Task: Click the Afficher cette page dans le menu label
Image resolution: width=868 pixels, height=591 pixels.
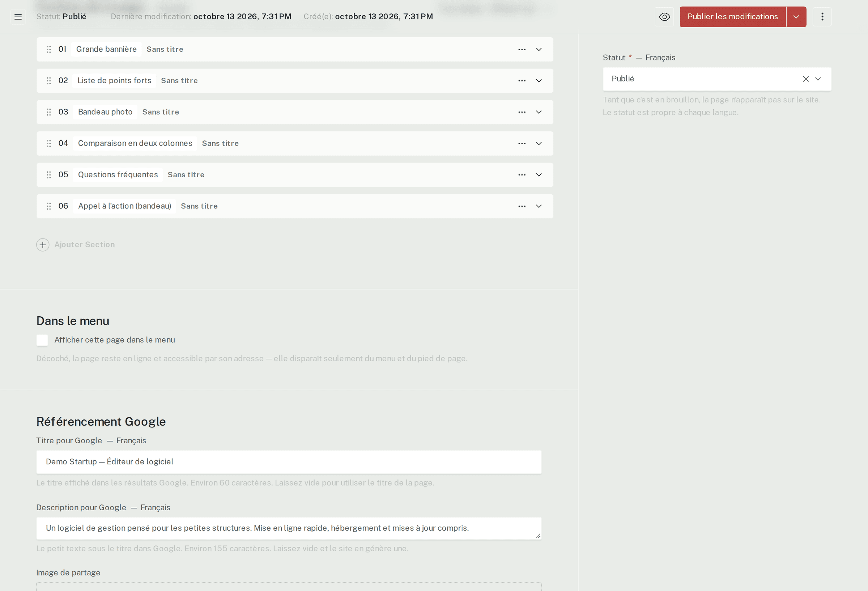Action: click(x=115, y=340)
